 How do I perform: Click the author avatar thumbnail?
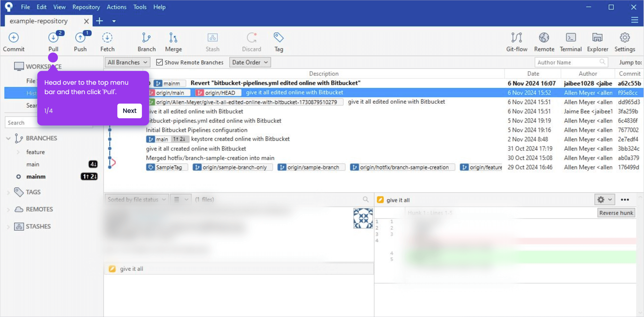tap(363, 218)
